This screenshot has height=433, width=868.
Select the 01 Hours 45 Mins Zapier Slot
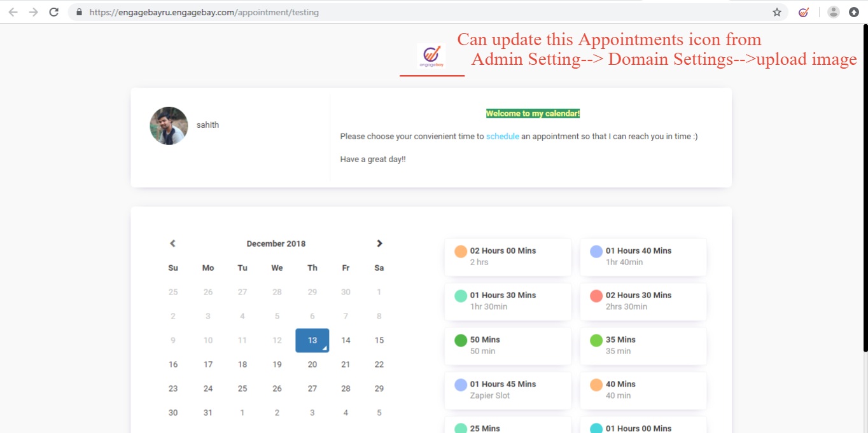(x=508, y=390)
